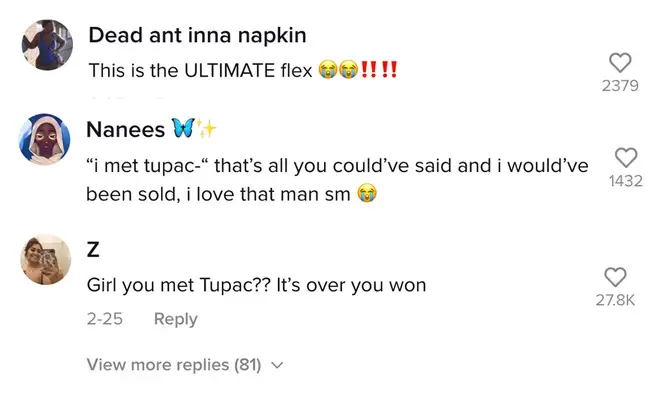
Task: Click the 2379 like count
Action: click(620, 86)
